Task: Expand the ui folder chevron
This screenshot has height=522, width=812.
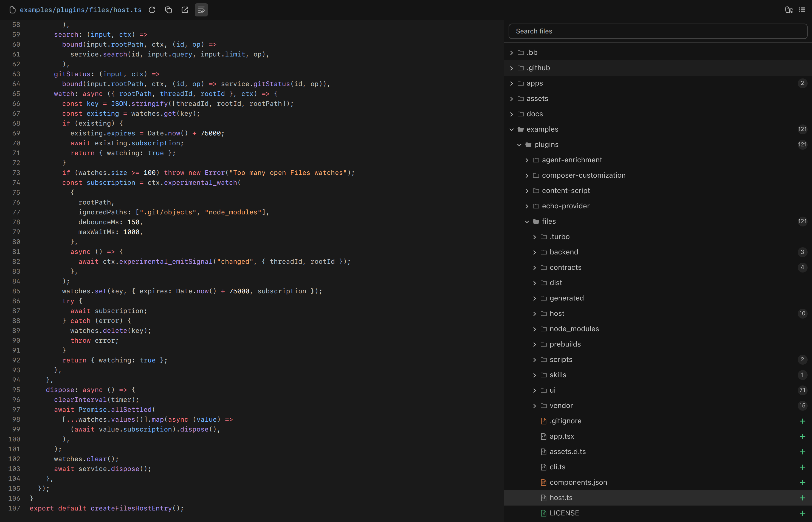Action: [x=535, y=390]
